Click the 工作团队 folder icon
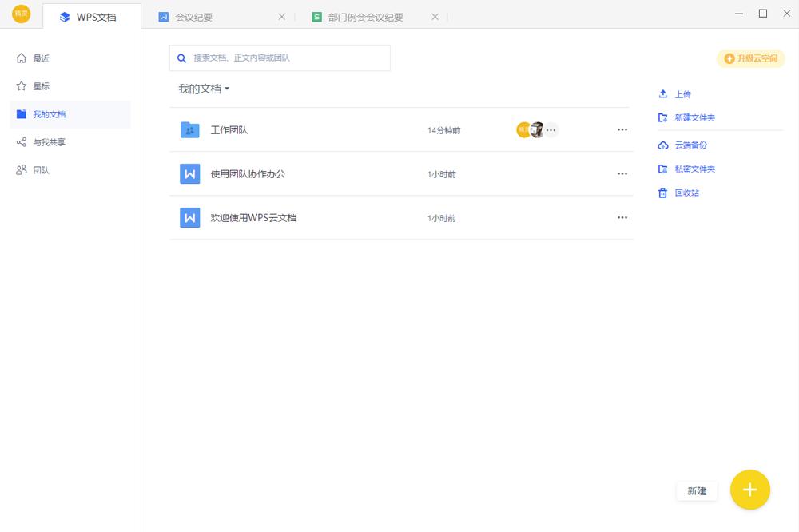This screenshot has width=799, height=532. pyautogui.click(x=190, y=130)
